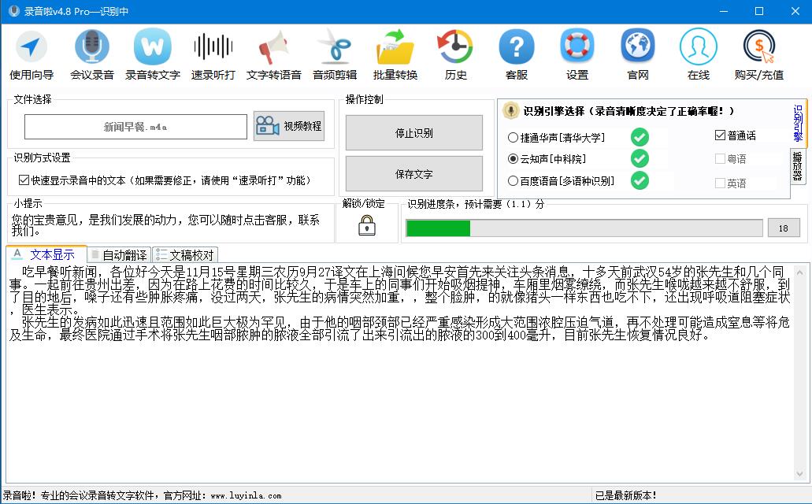
Task: Minimize the 录音啦 window
Action: click(x=724, y=11)
